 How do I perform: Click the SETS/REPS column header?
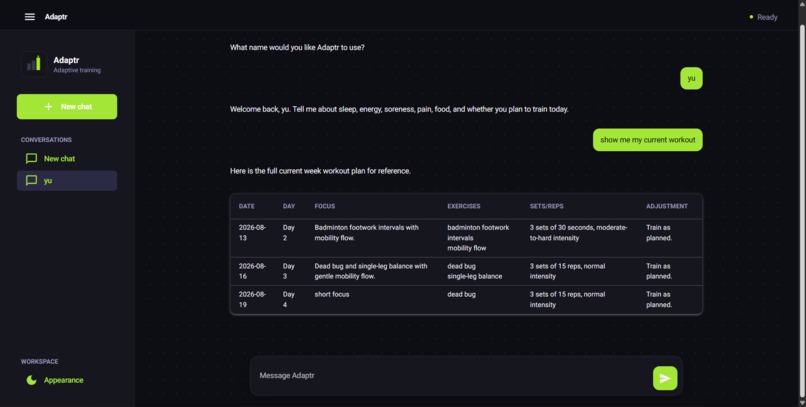(546, 206)
